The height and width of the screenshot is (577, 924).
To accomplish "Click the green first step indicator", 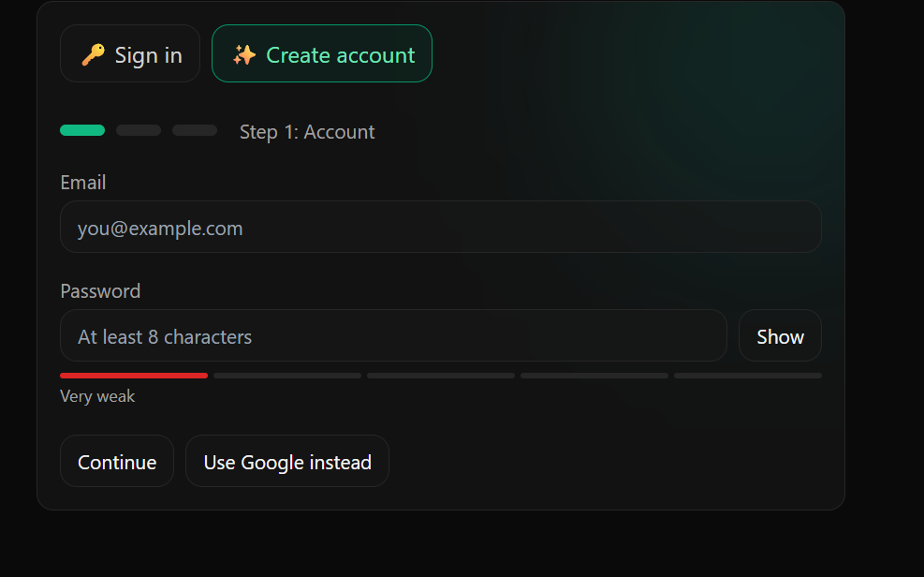I will click(82, 130).
